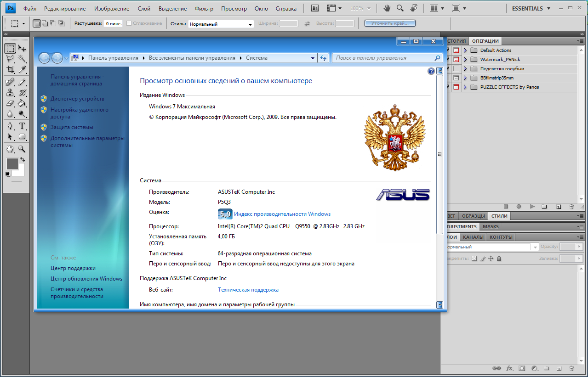Open the Диспетчер устройств link
588x377 pixels.
[77, 99]
